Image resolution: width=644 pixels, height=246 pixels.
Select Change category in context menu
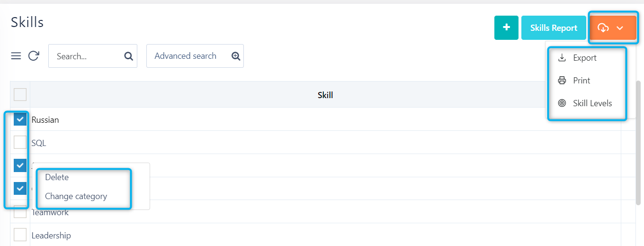pyautogui.click(x=76, y=196)
